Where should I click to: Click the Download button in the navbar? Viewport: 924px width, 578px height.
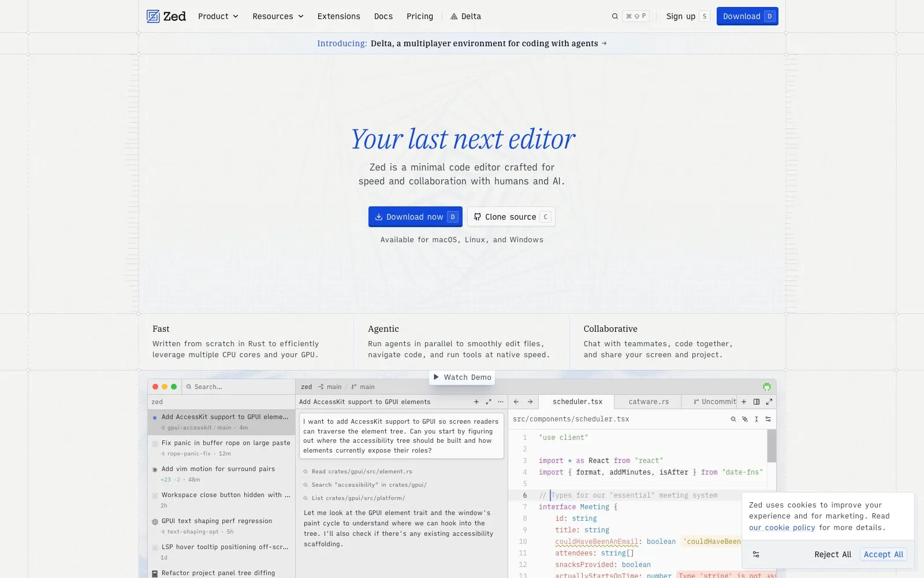pos(747,16)
